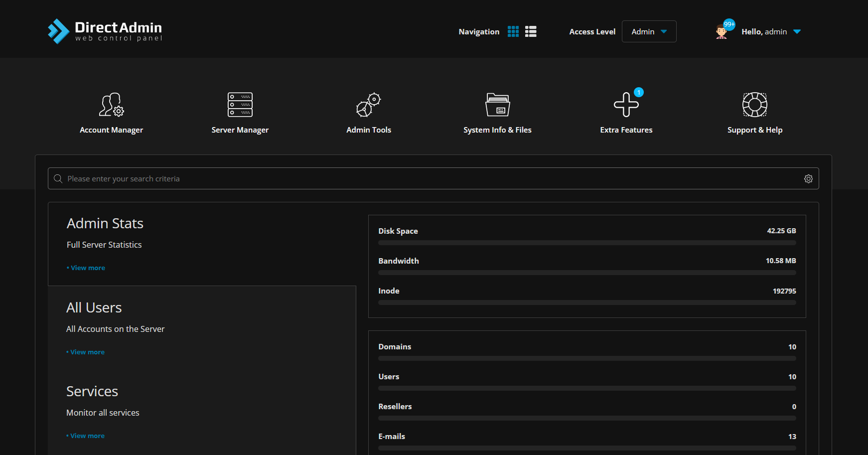Switch navigation to grid view
Viewport: 868px width, 455px height.
click(x=513, y=31)
